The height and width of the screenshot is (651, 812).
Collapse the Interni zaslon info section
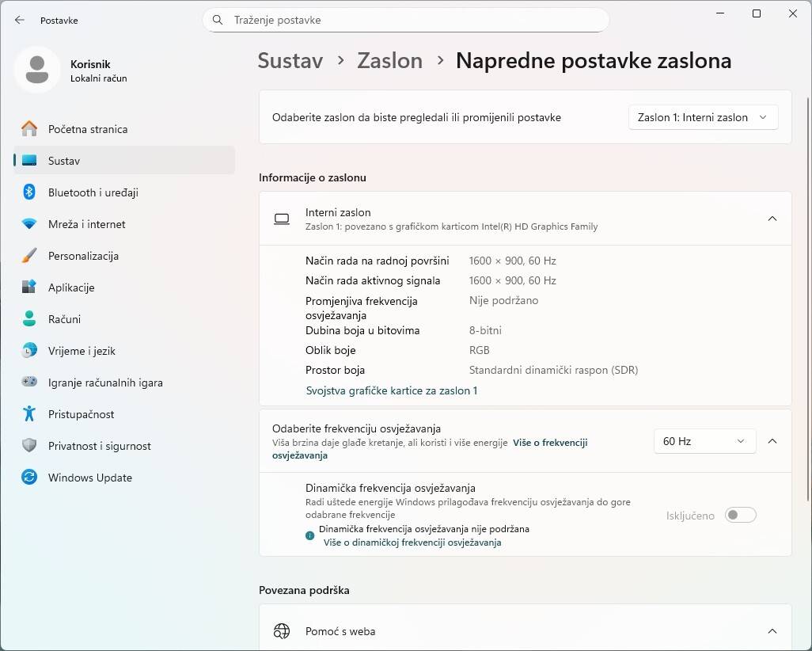pyautogui.click(x=772, y=219)
